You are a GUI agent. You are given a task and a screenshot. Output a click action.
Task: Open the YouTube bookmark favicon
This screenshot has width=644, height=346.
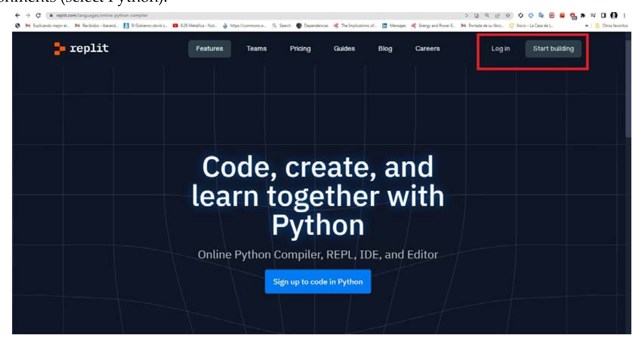tap(176, 26)
